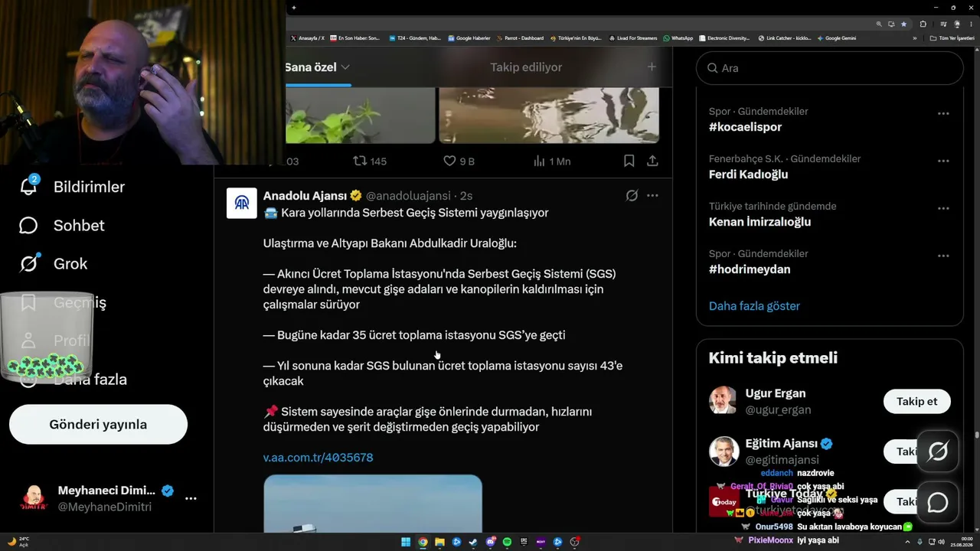Open Steam from the taskbar

(473, 542)
